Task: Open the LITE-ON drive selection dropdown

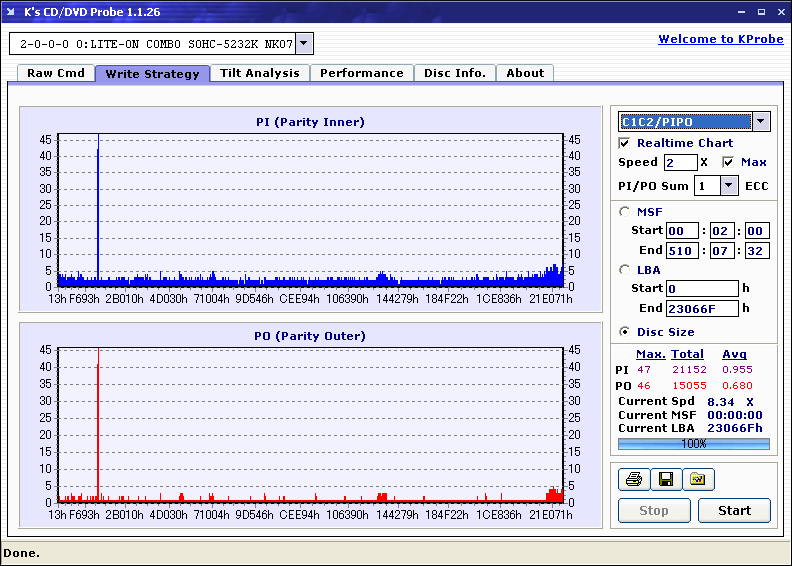Action: point(305,43)
